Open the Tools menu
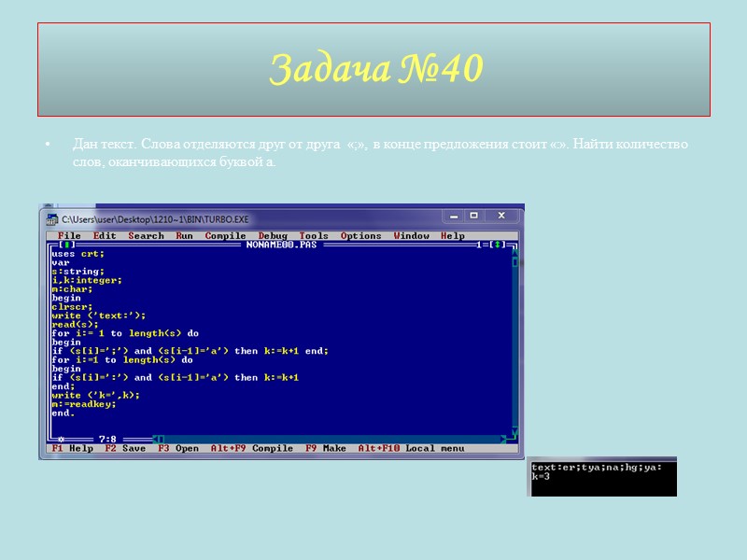Viewport: 747px width, 560px height. [x=314, y=236]
